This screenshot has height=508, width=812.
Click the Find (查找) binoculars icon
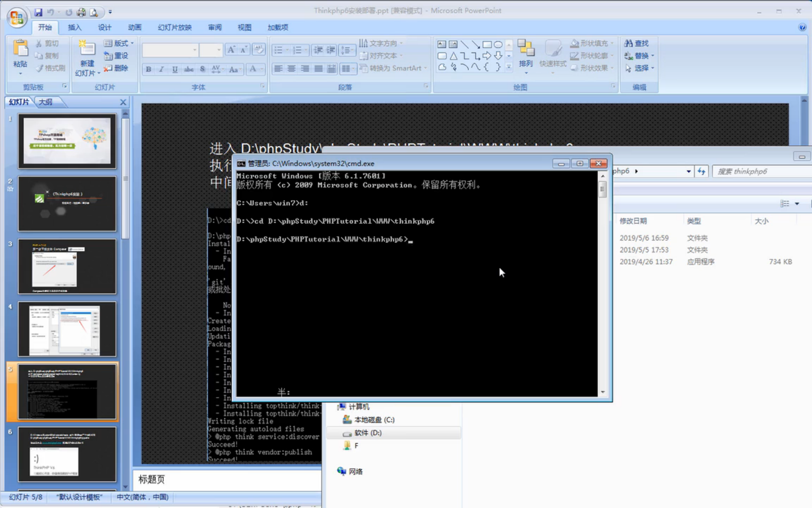click(x=628, y=43)
